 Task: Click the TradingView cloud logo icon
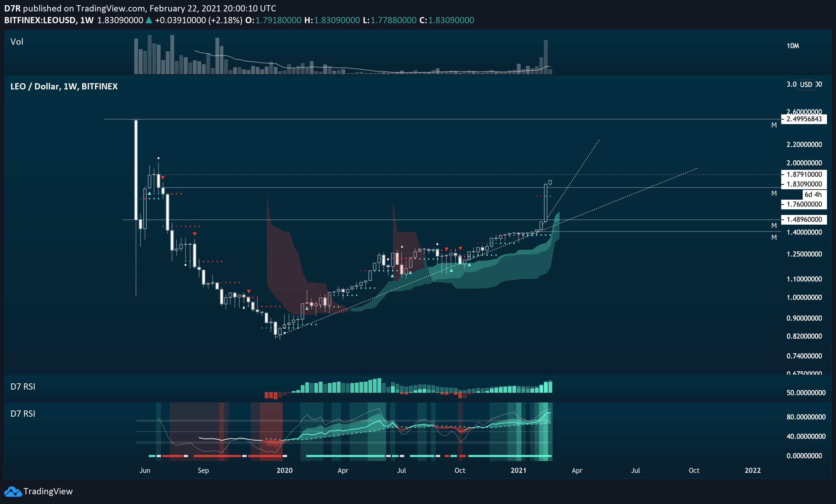pyautogui.click(x=13, y=492)
